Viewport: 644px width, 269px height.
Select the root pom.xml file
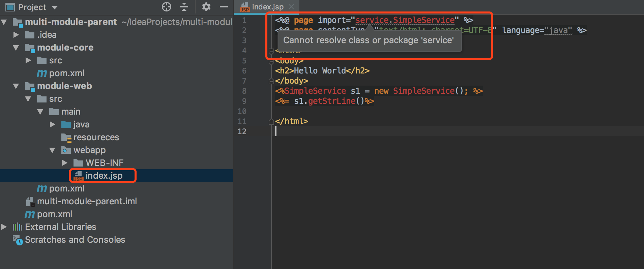(55, 214)
